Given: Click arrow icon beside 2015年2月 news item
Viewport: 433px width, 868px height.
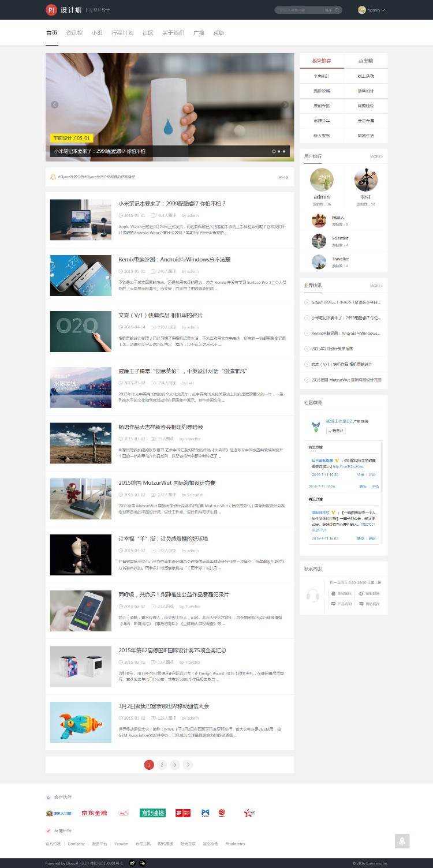Looking at the screenshot, I should point(307,349).
